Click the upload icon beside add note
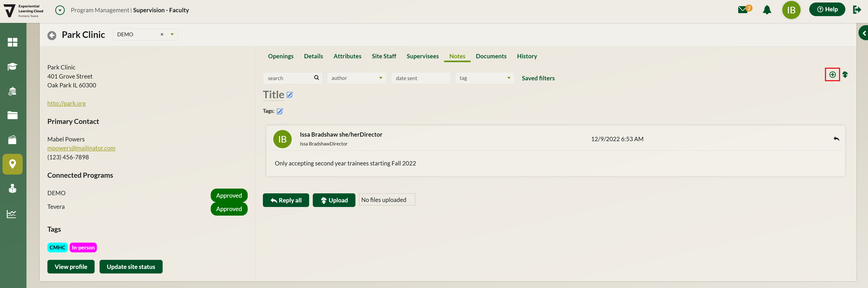This screenshot has width=868, height=288. pyautogui.click(x=845, y=74)
